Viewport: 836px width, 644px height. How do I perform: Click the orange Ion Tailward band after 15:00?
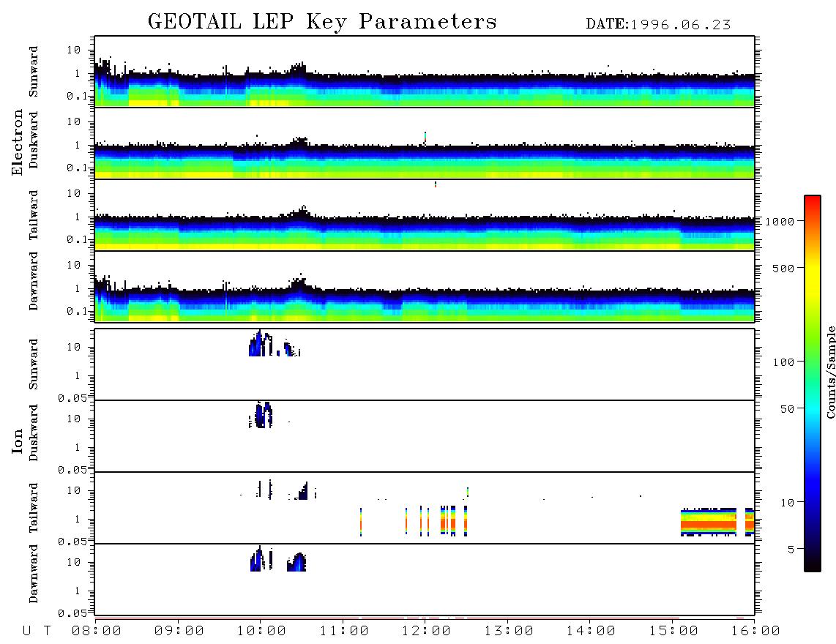pos(709,521)
